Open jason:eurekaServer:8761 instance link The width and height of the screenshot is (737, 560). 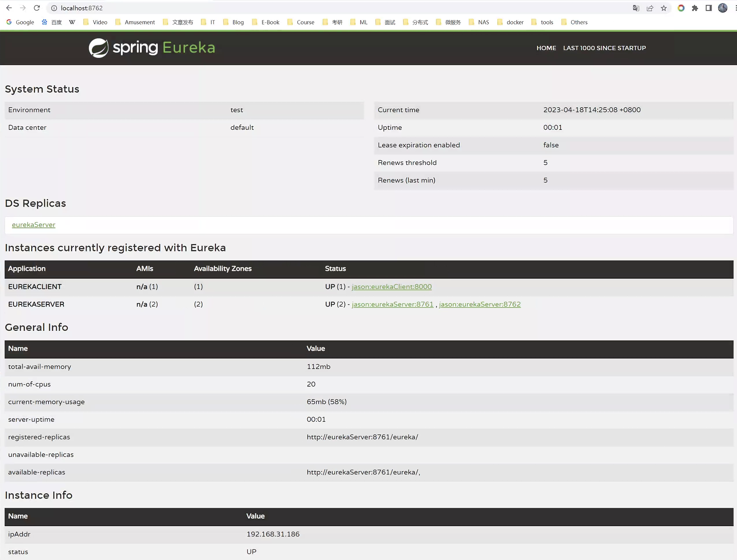click(x=392, y=304)
